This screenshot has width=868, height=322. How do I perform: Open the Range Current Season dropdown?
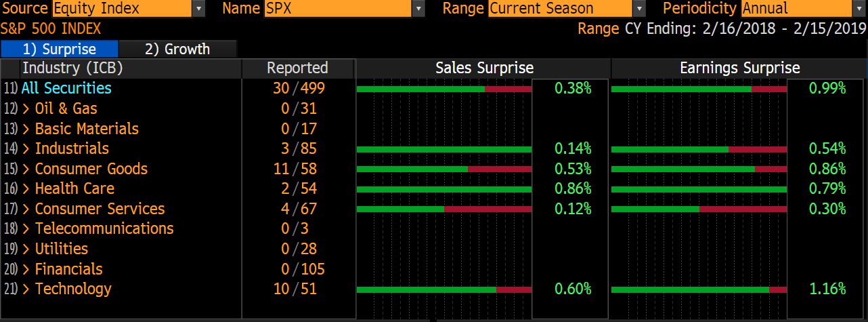tap(638, 9)
